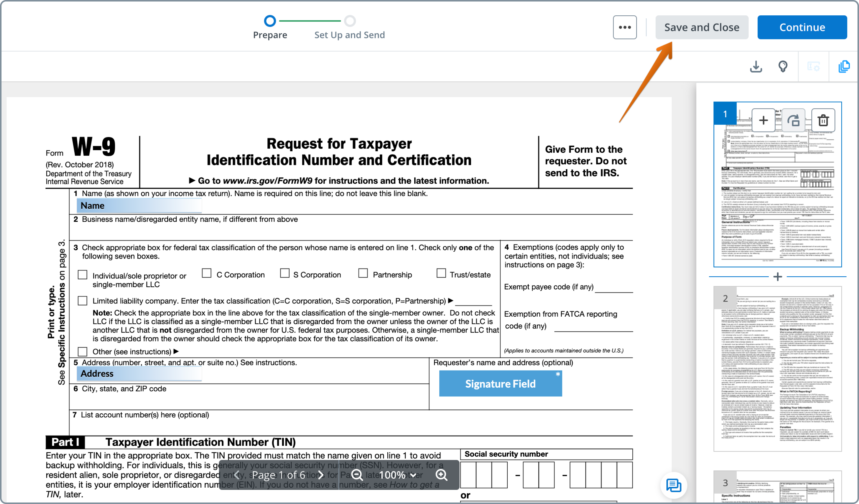The image size is (859, 504).
Task: Click the Signature Field box
Action: tap(500, 384)
